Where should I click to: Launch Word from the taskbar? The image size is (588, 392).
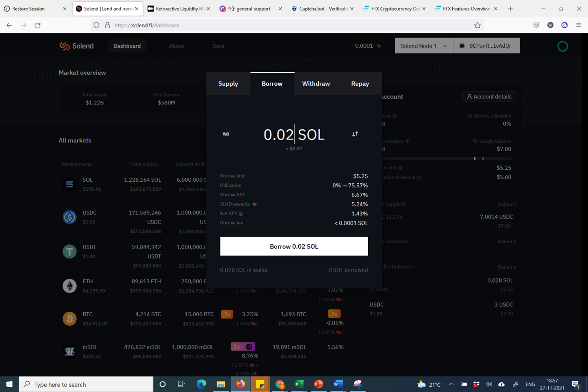click(x=338, y=384)
